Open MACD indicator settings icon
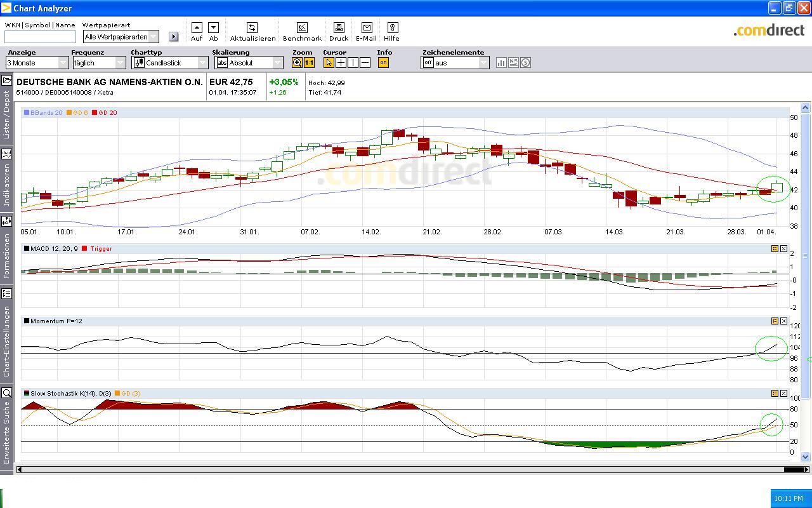812x508 pixels. point(775,248)
